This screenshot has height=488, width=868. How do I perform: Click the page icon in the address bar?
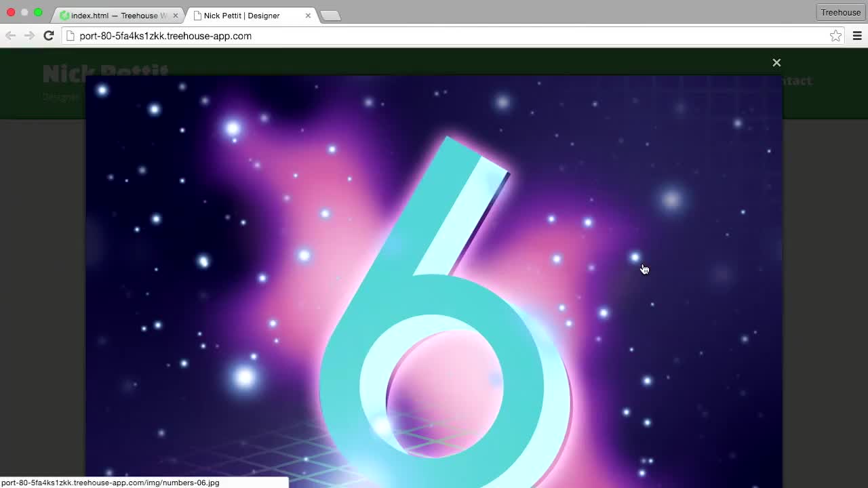[x=70, y=36]
